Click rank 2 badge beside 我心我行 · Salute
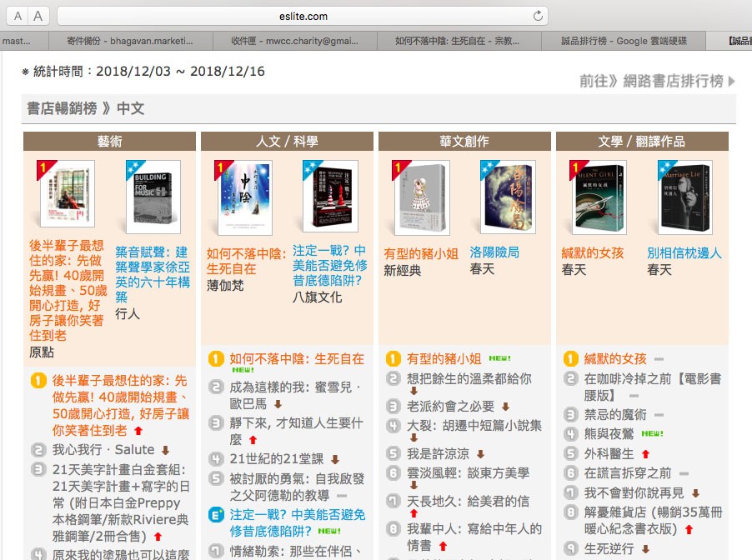 pyautogui.click(x=38, y=450)
